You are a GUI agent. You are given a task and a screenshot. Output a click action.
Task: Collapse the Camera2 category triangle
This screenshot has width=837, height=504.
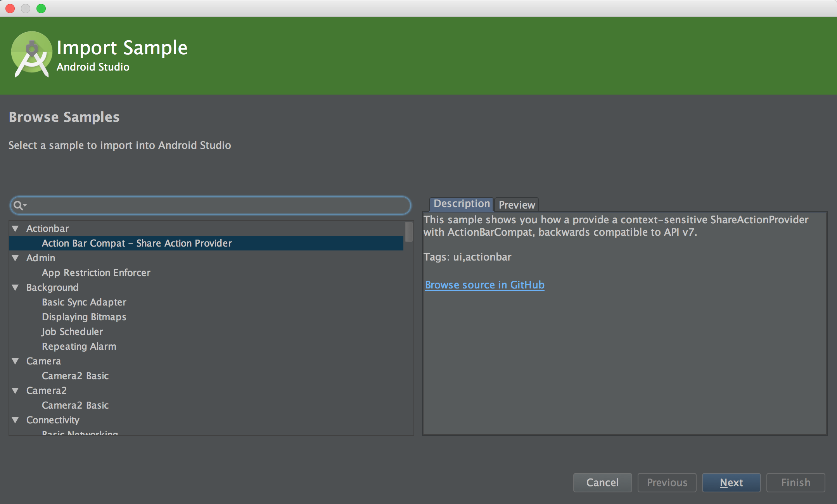[16, 391]
